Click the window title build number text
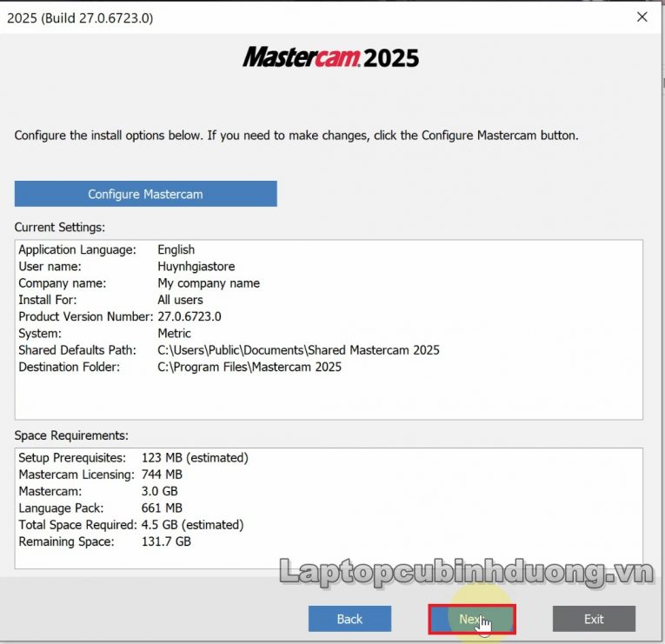 (x=80, y=17)
